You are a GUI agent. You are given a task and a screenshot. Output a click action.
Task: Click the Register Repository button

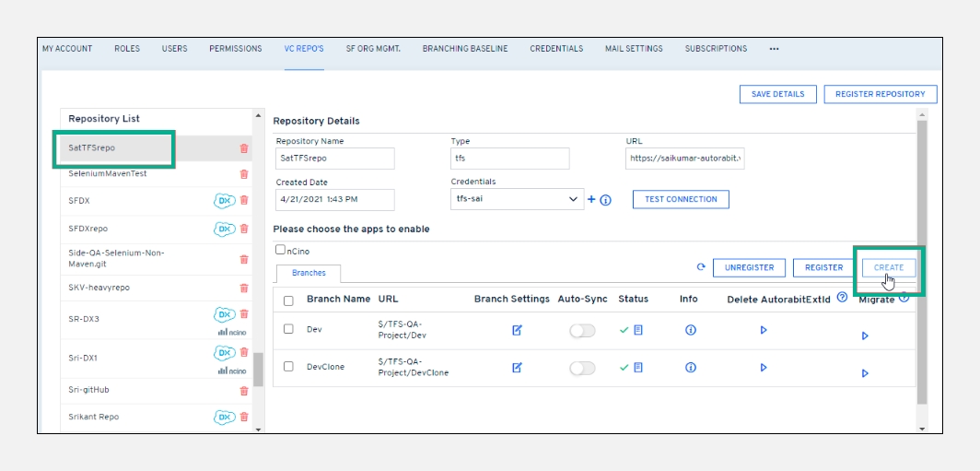tap(880, 94)
